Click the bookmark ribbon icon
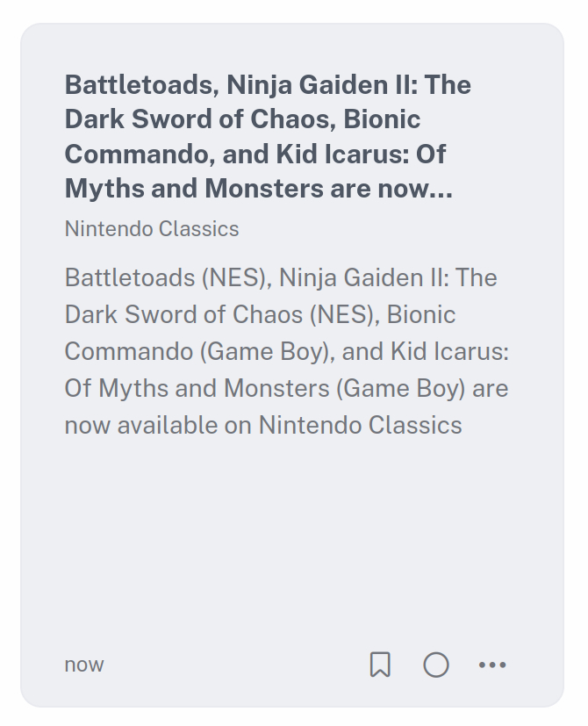 380,665
